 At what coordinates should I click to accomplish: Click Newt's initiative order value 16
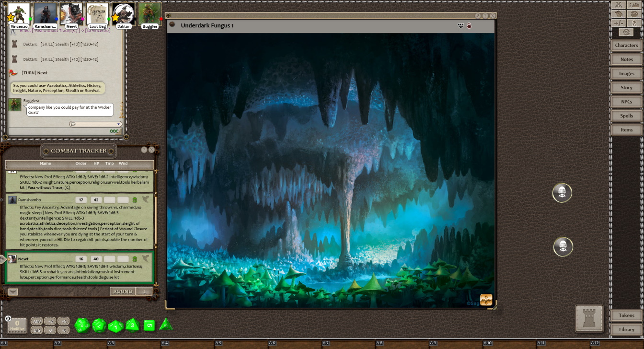81,259
